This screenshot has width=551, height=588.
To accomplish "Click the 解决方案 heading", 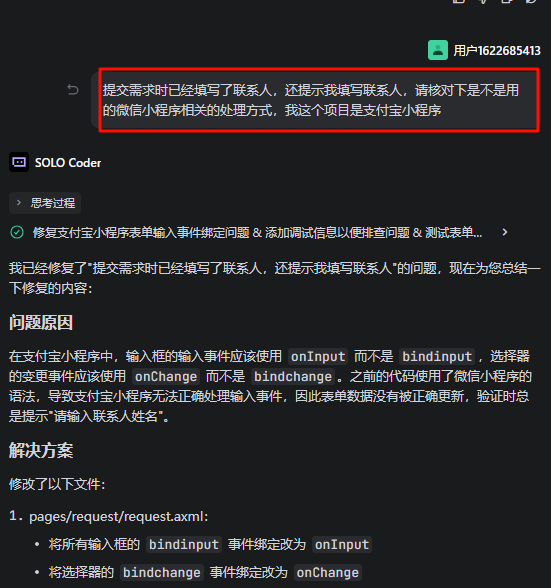I will tap(41, 450).
